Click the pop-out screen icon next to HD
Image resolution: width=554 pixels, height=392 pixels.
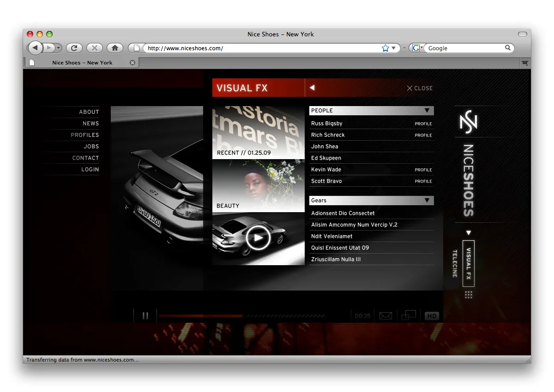[409, 315]
